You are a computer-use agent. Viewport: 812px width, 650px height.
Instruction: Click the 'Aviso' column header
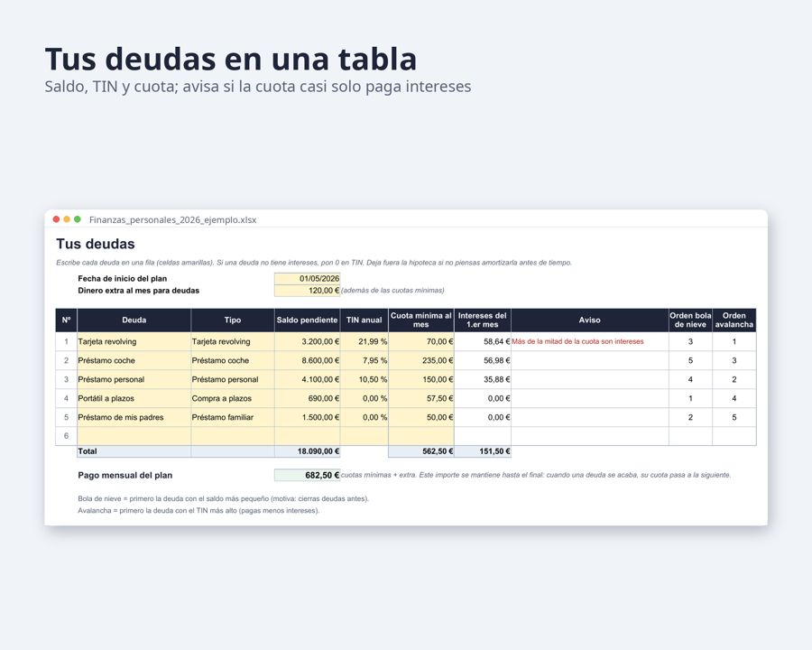click(590, 320)
